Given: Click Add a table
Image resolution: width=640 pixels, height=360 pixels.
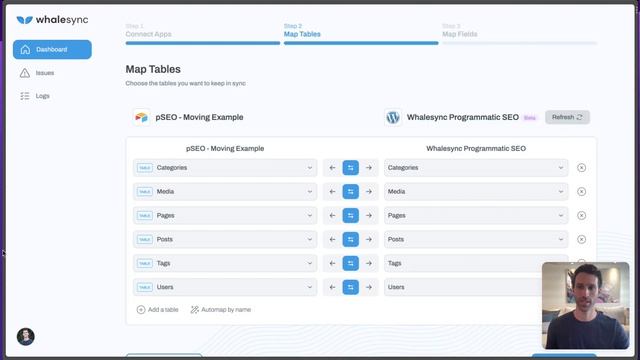Looking at the screenshot, I should 158,310.
